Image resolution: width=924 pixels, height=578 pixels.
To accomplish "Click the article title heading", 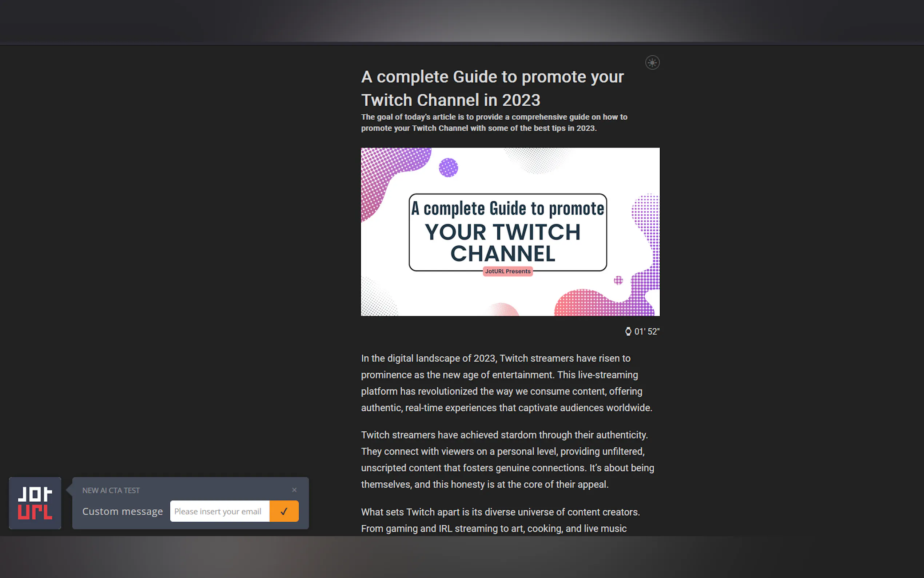I will point(492,88).
